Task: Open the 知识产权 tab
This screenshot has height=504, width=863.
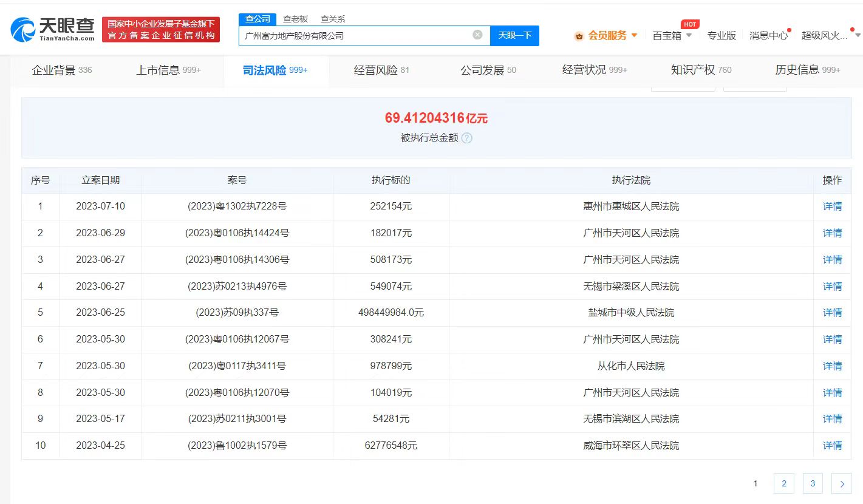Action: pyautogui.click(x=701, y=70)
